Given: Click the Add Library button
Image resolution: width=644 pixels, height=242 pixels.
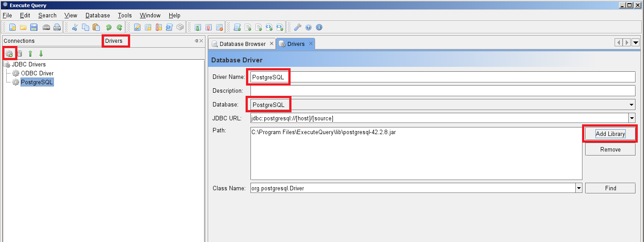Looking at the screenshot, I should (610, 134).
